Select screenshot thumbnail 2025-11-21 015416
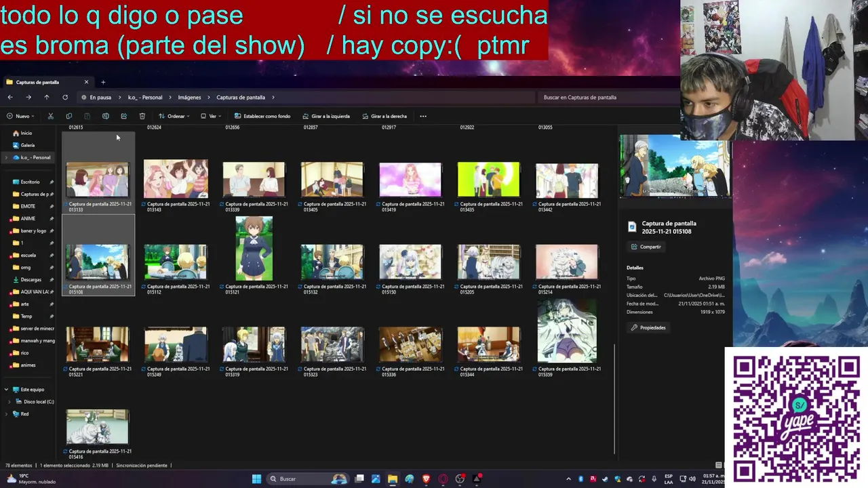 [x=98, y=427]
